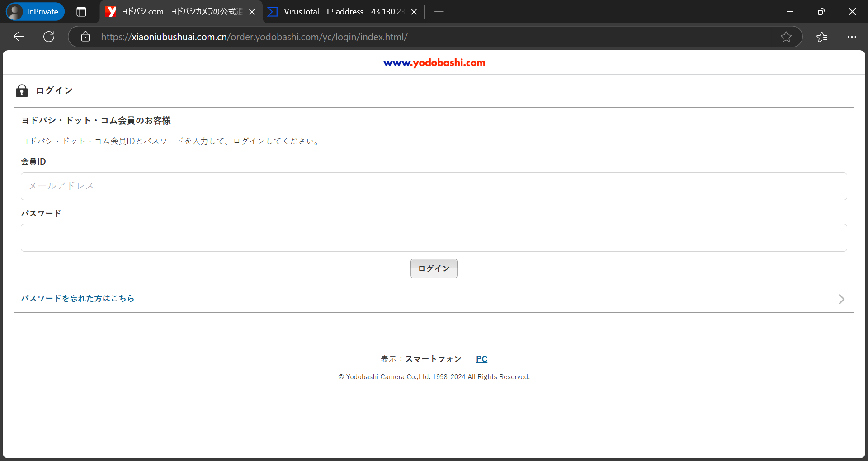Switch to PC display link

(x=481, y=359)
